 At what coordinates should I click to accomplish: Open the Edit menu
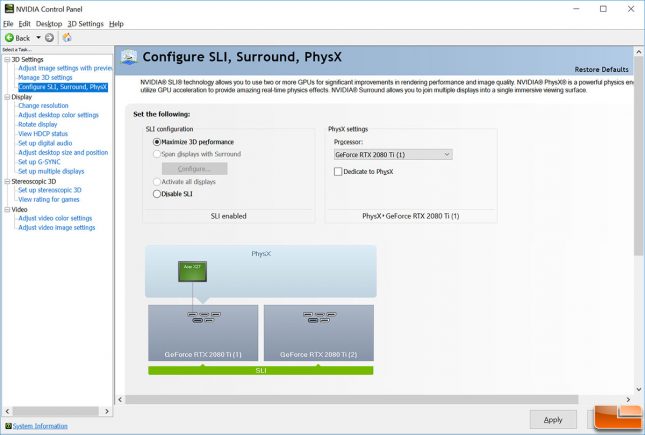[25, 24]
